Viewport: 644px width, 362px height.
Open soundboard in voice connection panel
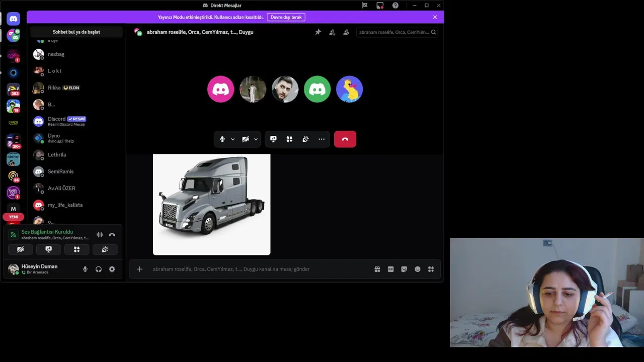click(x=105, y=249)
